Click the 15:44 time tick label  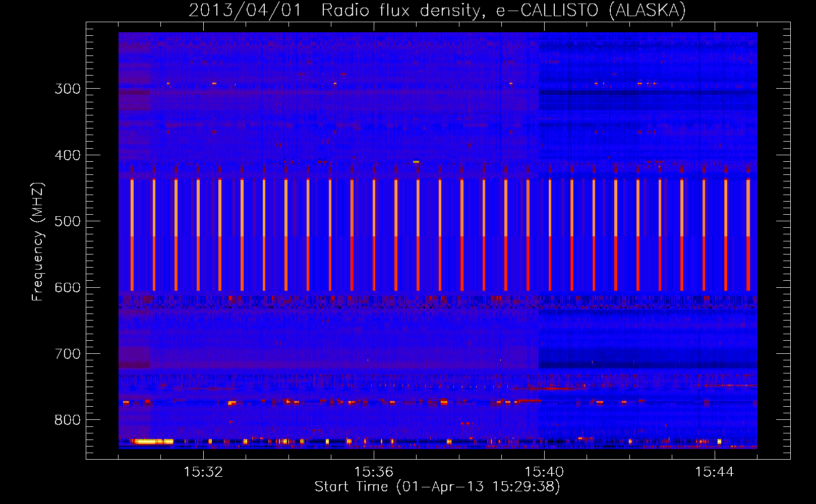(x=715, y=472)
